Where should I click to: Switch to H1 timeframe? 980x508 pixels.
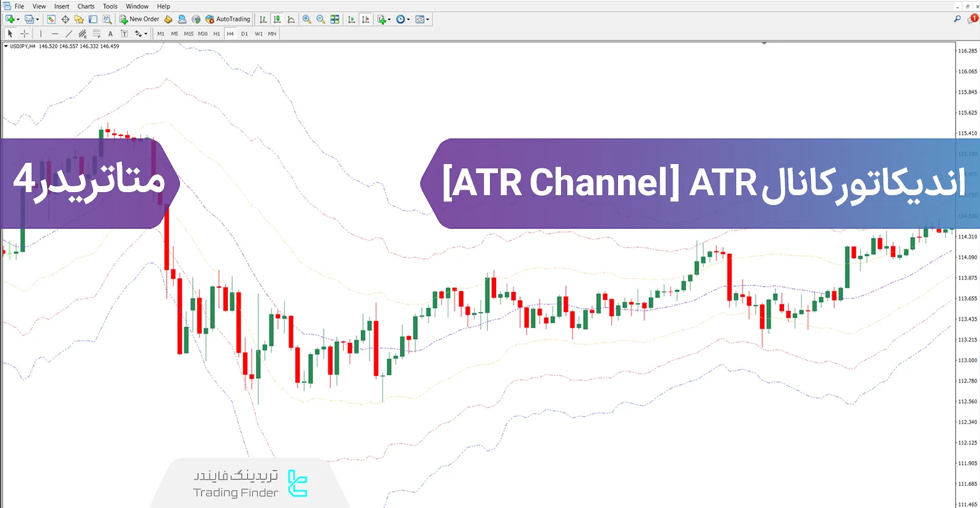216,34
